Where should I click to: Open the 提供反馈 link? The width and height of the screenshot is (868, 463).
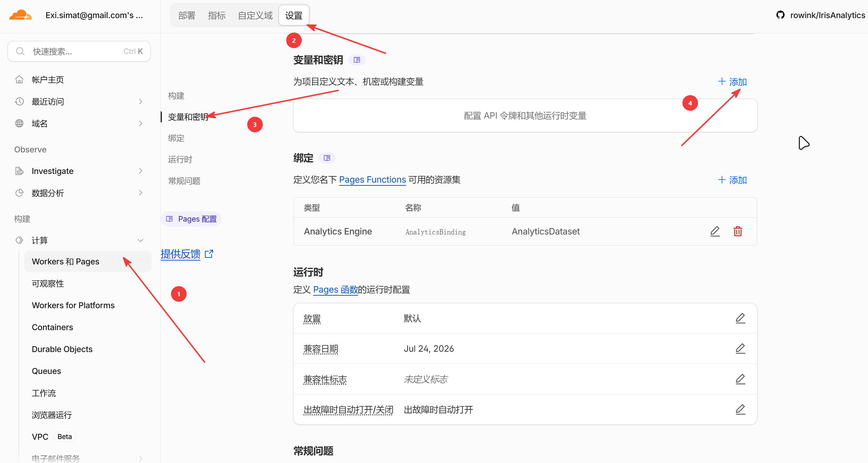point(187,254)
